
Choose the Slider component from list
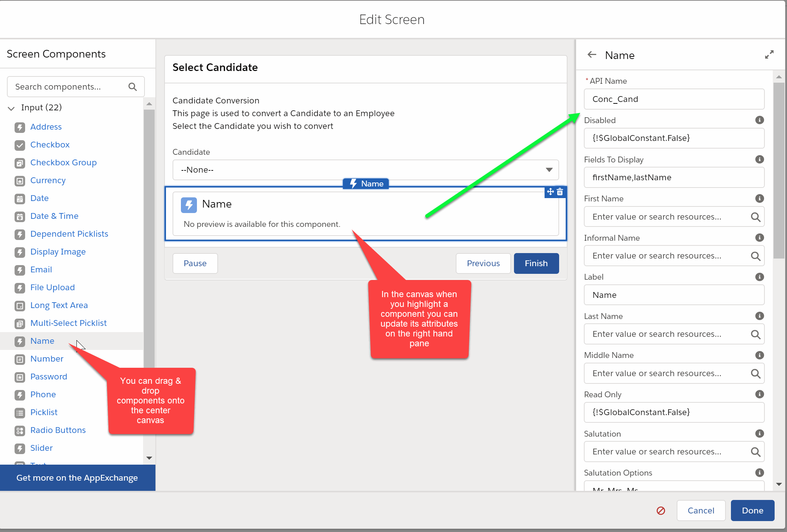tap(41, 448)
